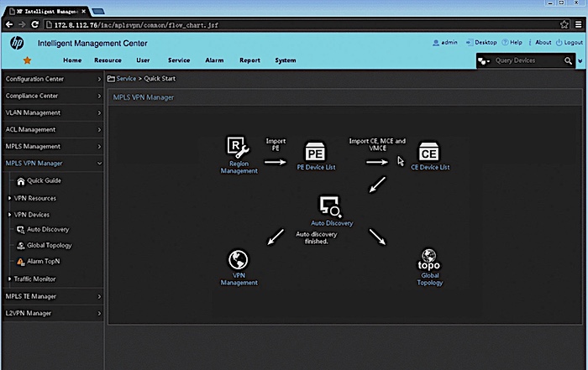The image size is (588, 370).
Task: Expand the advanced query chevron beside search
Action: 580,61
